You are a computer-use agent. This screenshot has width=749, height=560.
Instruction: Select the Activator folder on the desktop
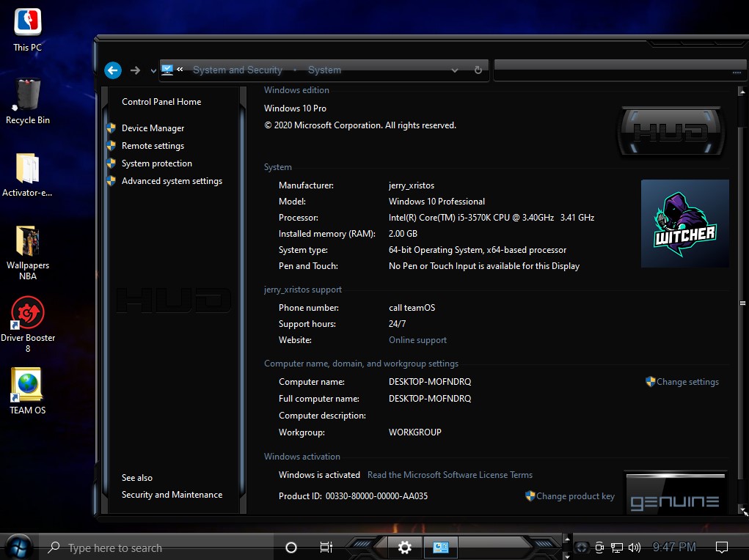(x=27, y=174)
